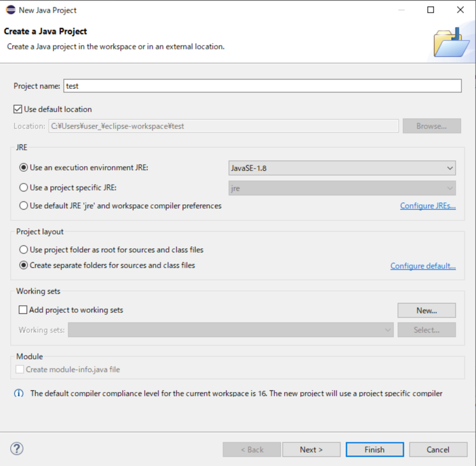Click the Finish button
The width and height of the screenshot is (476, 466).
pos(375,449)
